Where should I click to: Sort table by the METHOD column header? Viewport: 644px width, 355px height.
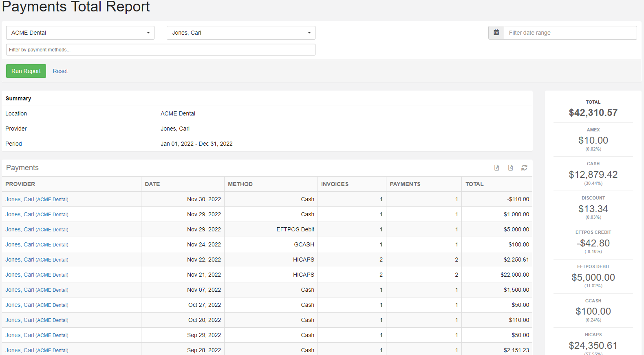[x=240, y=184]
